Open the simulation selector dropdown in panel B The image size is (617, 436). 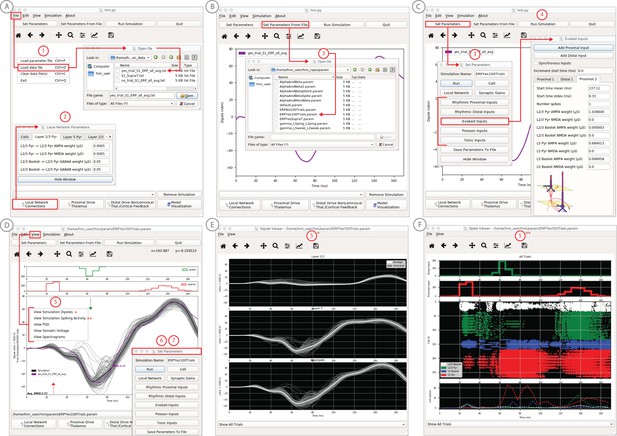point(291,195)
